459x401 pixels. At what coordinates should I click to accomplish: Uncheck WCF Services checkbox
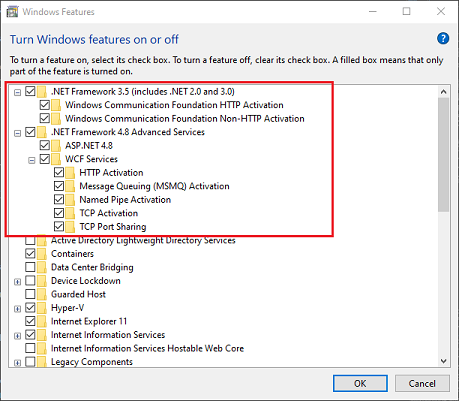(x=45, y=159)
